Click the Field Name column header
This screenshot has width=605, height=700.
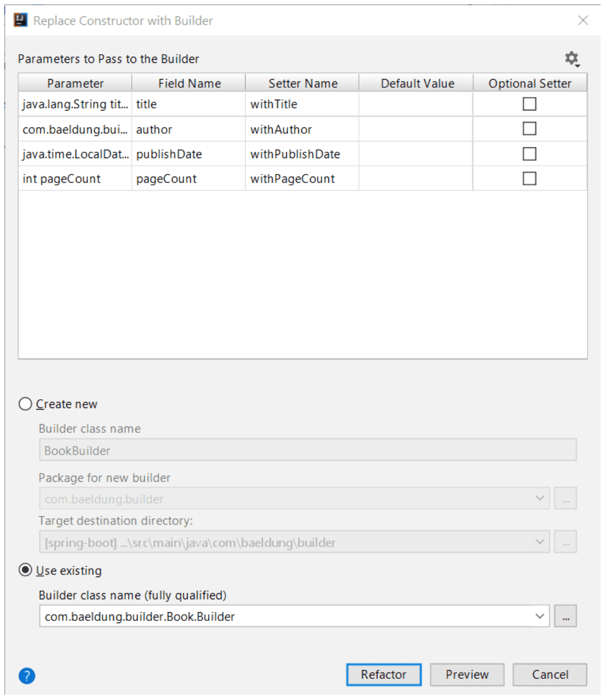point(189,83)
